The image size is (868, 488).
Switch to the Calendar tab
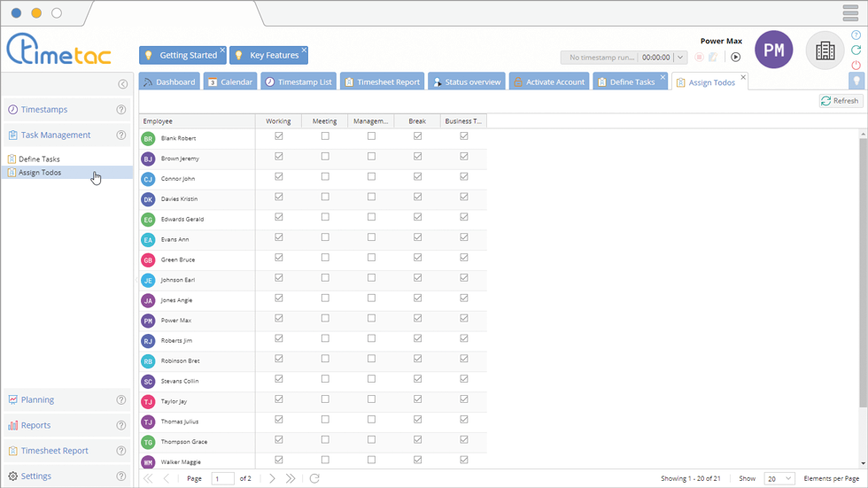tap(230, 81)
